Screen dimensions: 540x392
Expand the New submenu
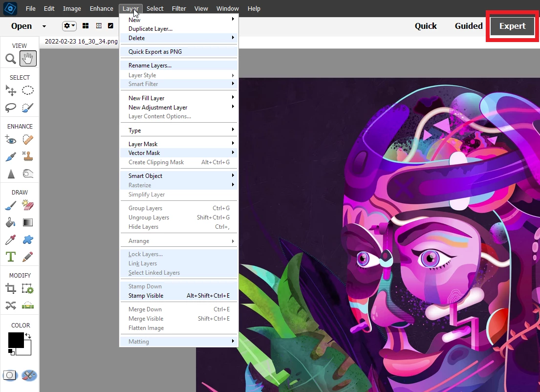179,19
